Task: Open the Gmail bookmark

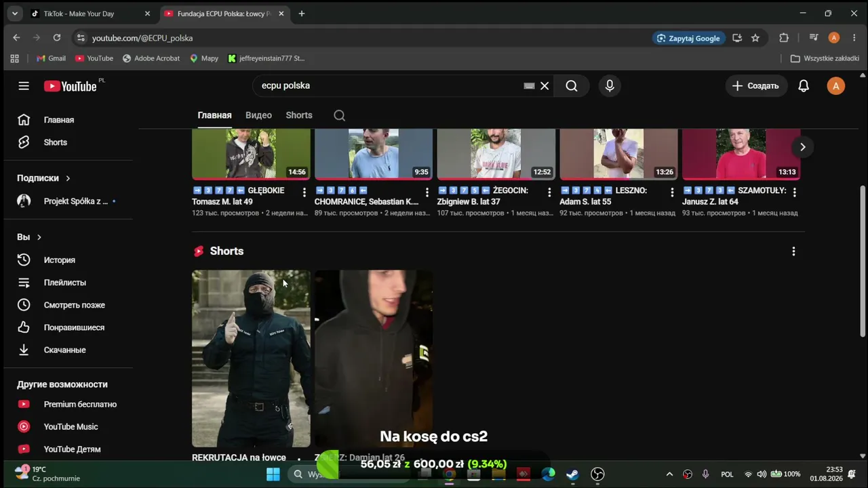Action: coord(51,58)
